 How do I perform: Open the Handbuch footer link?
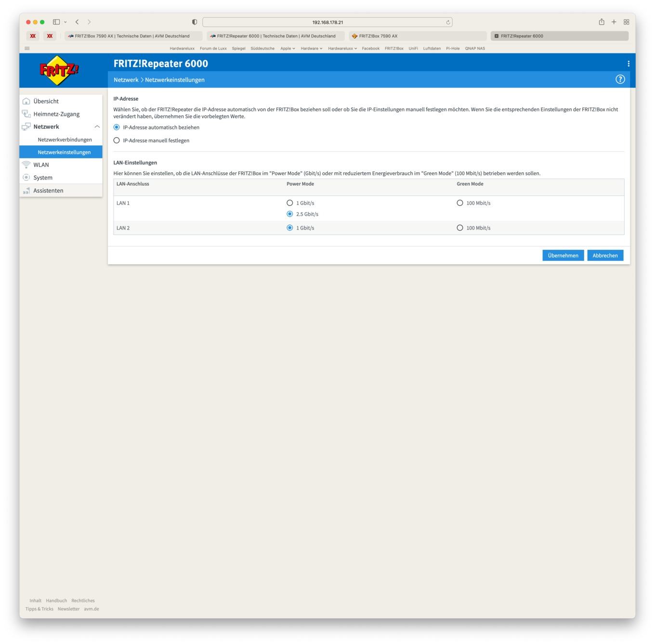click(x=56, y=601)
